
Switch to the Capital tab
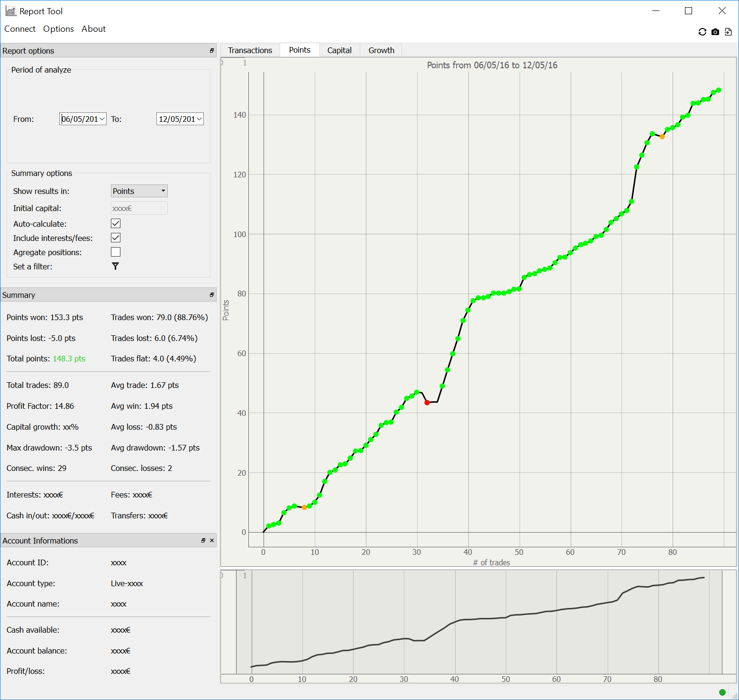point(339,50)
